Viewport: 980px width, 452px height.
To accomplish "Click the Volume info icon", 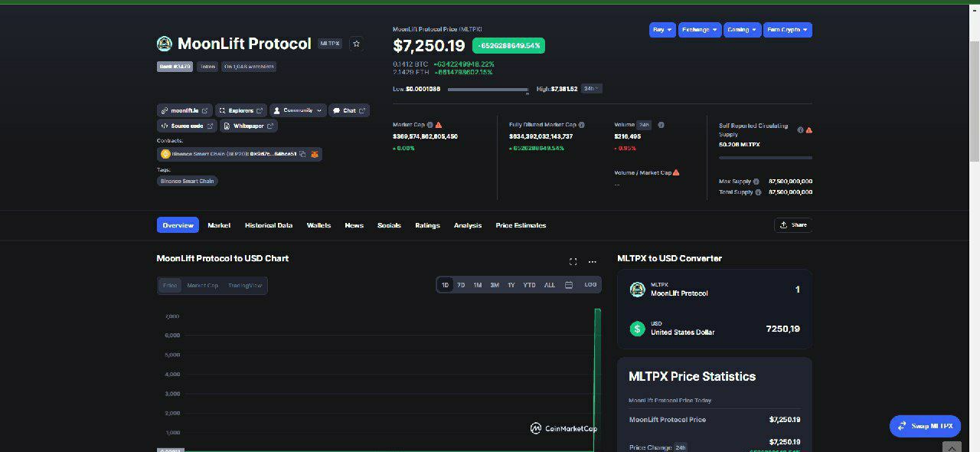I will (x=661, y=125).
